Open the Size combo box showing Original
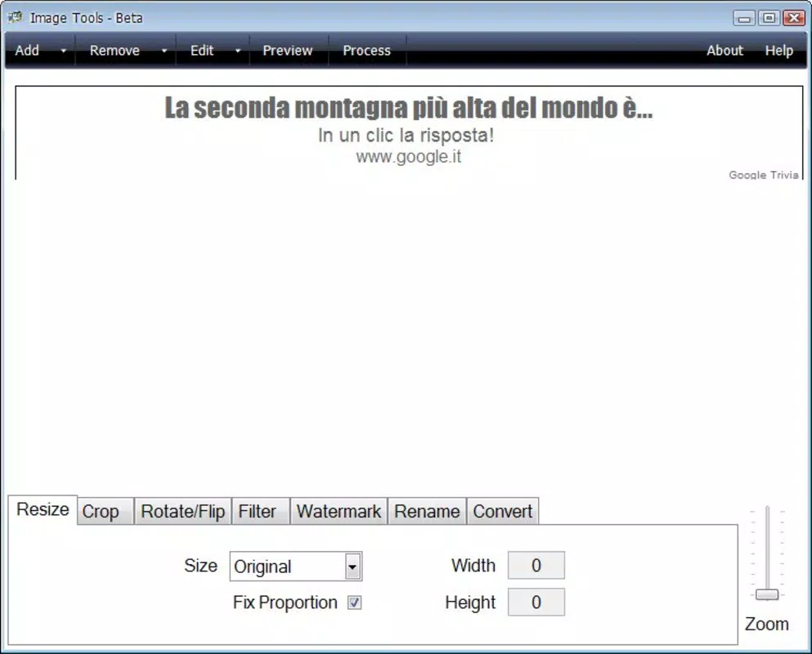Viewport: 812px width, 654px height. pos(296,567)
